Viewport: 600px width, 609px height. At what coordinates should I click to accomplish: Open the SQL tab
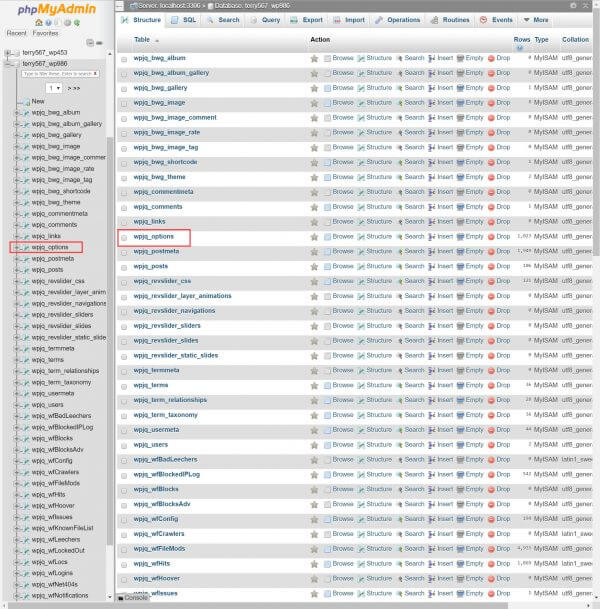184,20
